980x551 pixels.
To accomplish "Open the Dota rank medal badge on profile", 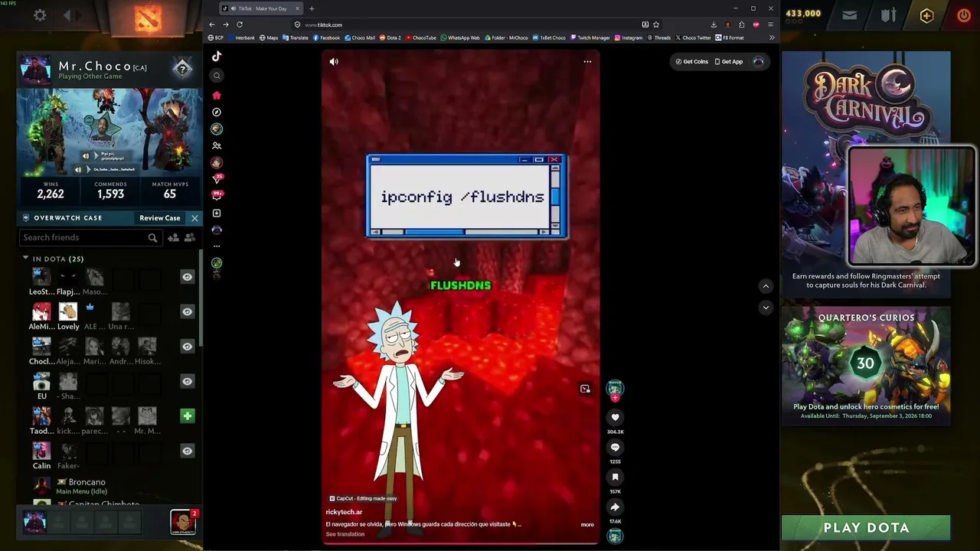I will [x=181, y=69].
